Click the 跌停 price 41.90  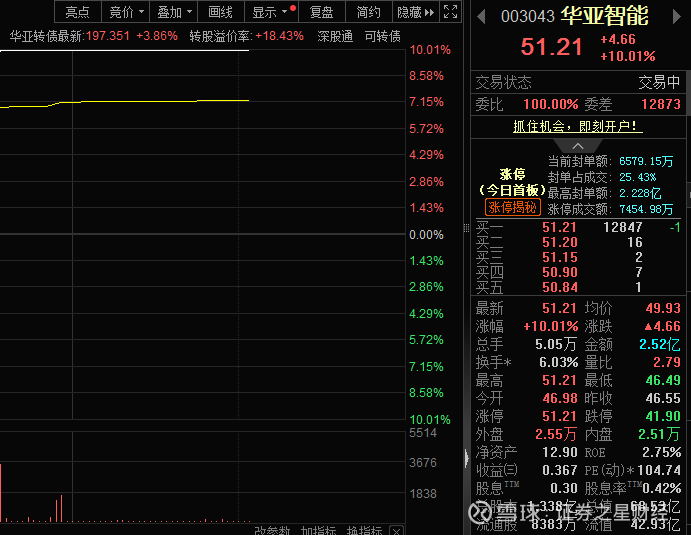(663, 416)
